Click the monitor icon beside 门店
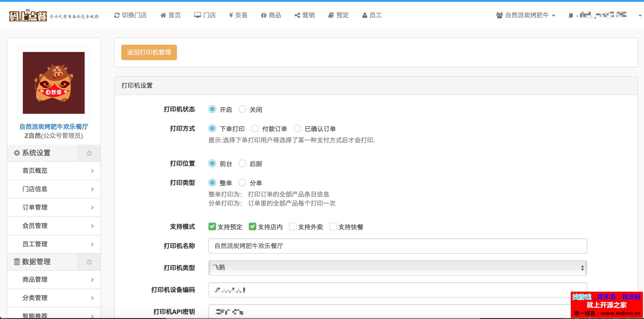The height and width of the screenshot is (319, 644). point(197,15)
